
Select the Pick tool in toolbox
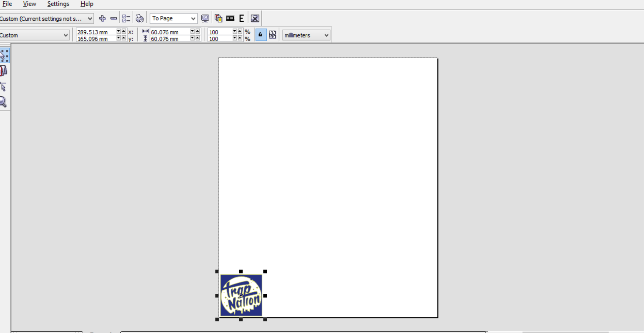(4, 56)
